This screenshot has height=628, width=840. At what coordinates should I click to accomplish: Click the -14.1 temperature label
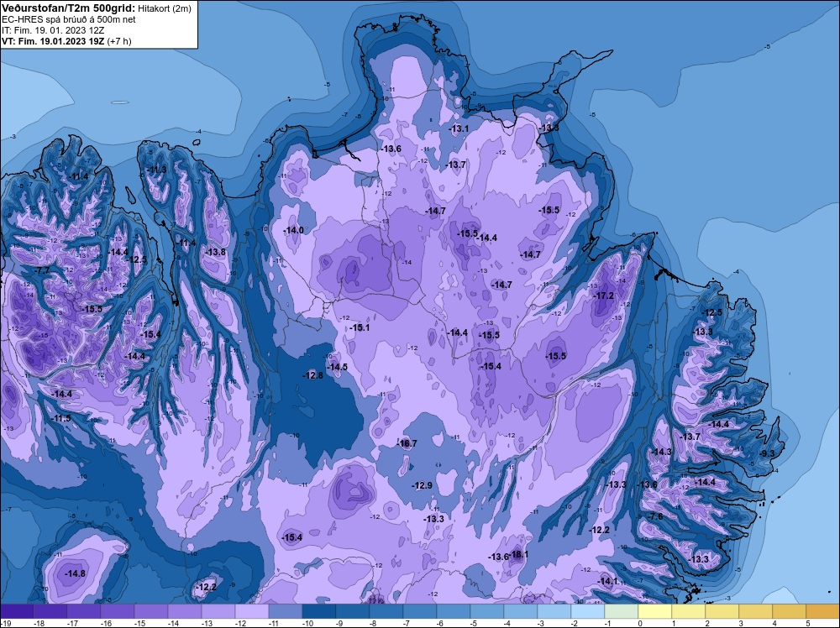[x=607, y=581]
